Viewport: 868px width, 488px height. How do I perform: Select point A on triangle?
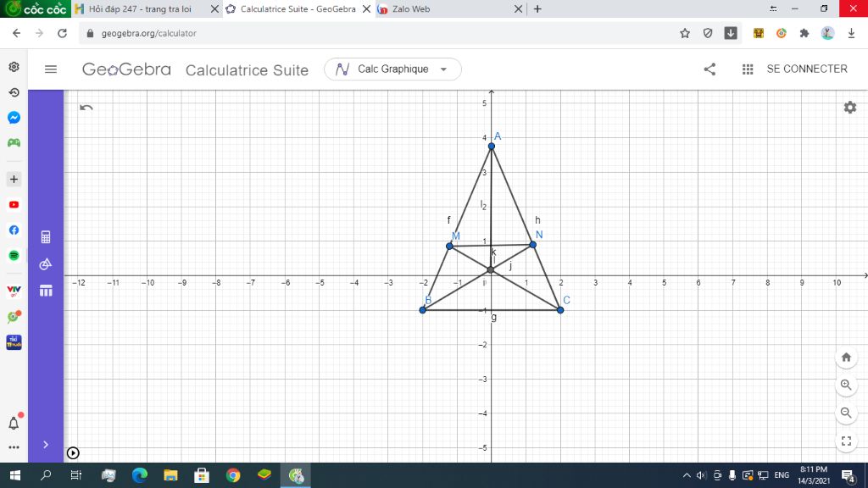point(492,146)
